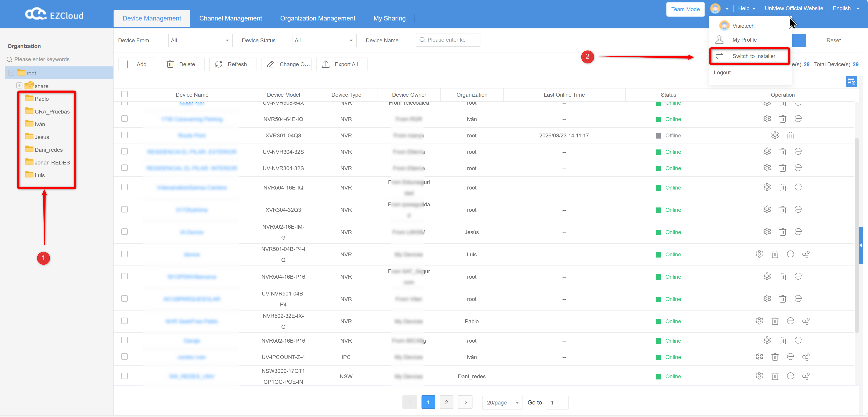Open settings gear for offline XVR301-04Q3 device

[x=775, y=135]
